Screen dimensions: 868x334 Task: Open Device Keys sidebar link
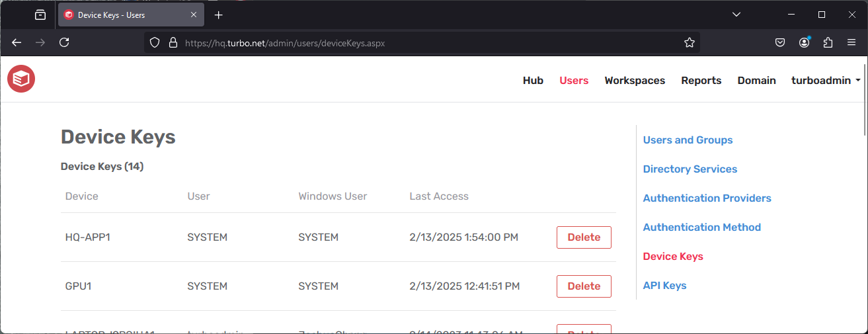click(673, 257)
